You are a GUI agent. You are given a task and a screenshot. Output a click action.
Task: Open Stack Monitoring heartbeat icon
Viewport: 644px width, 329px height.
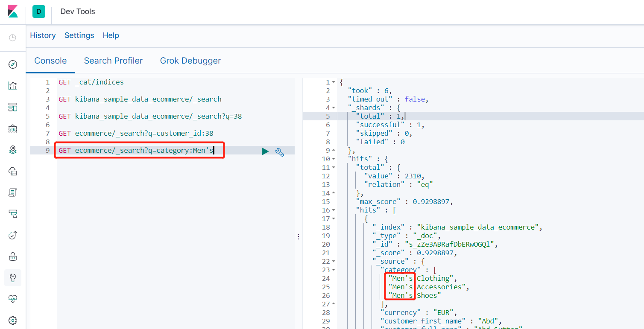click(x=13, y=299)
